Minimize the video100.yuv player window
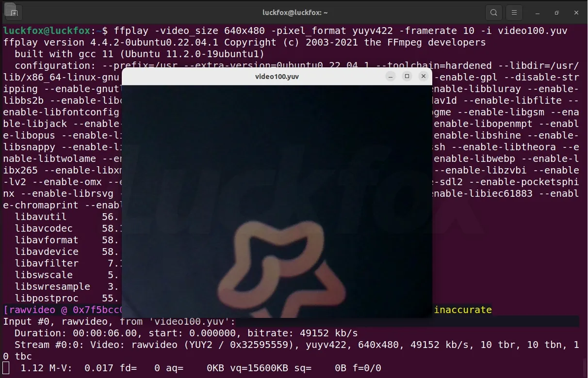The height and width of the screenshot is (378, 588). [x=391, y=76]
